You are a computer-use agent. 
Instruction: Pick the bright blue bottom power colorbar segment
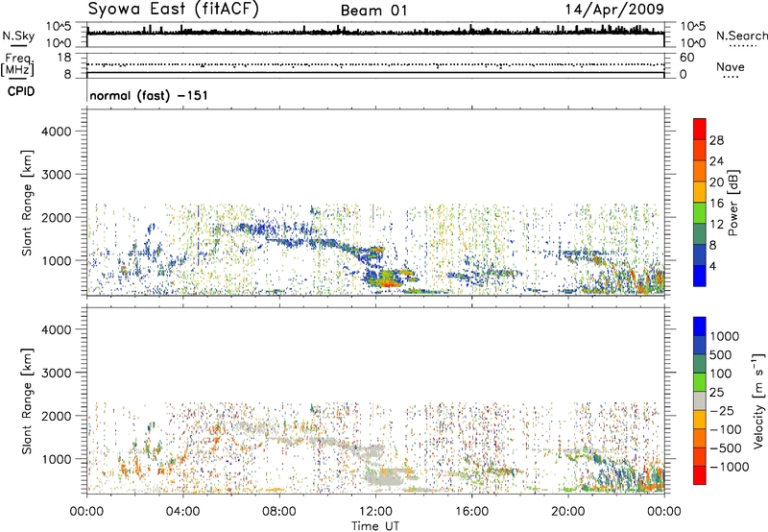[700, 277]
